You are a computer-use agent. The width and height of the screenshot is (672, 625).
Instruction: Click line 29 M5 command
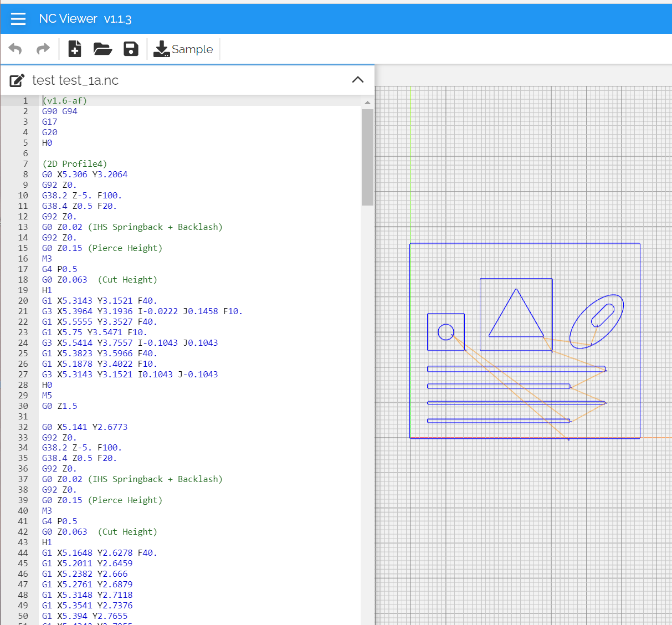coord(47,396)
